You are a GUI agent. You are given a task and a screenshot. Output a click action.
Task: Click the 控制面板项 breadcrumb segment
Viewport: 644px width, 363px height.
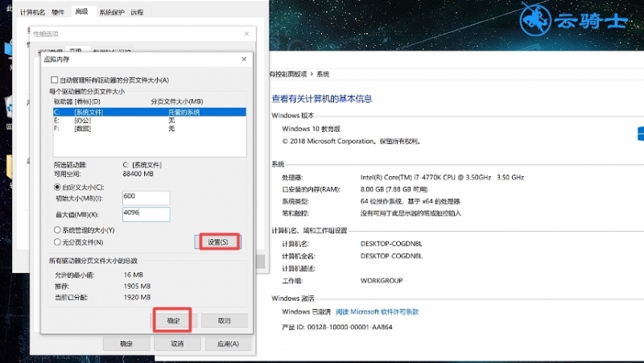(288, 74)
